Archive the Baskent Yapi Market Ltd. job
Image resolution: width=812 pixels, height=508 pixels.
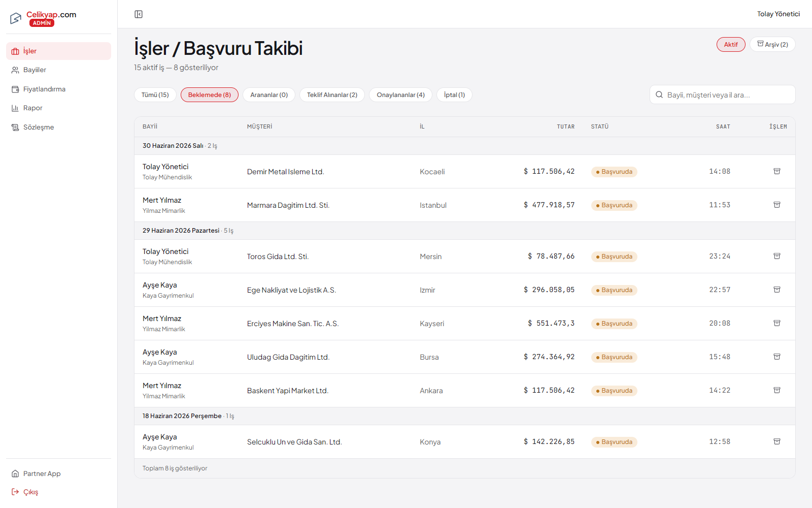[x=777, y=390]
